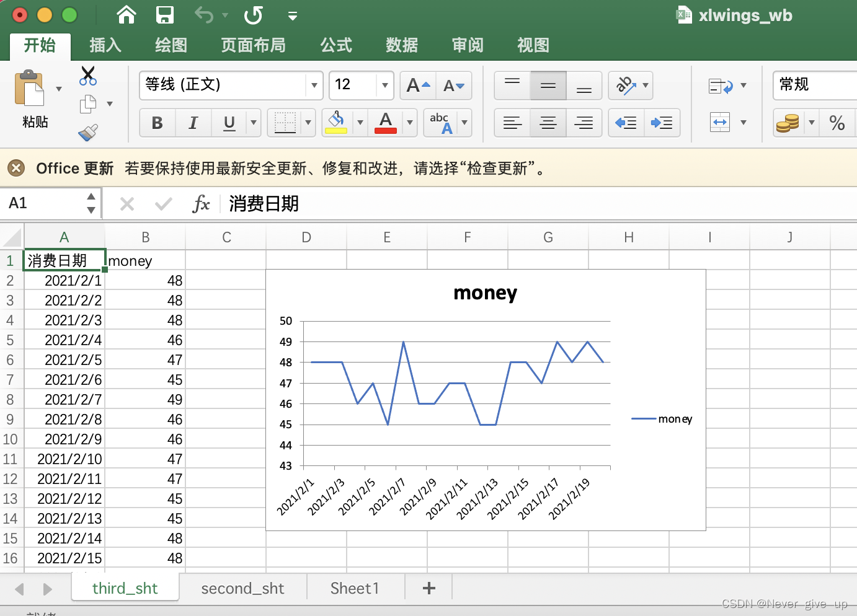The height and width of the screenshot is (616, 857).
Task: Click the Home icon in title bar
Action: click(x=127, y=15)
